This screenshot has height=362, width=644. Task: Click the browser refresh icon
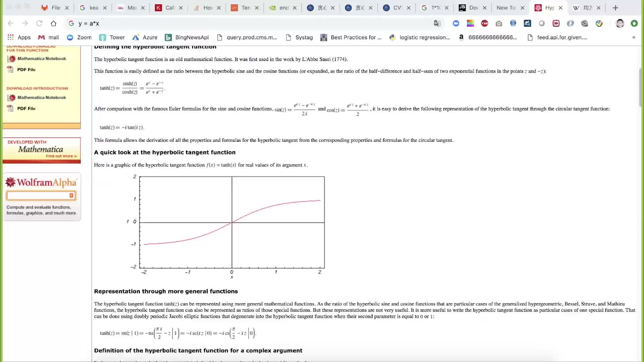(x=39, y=23)
